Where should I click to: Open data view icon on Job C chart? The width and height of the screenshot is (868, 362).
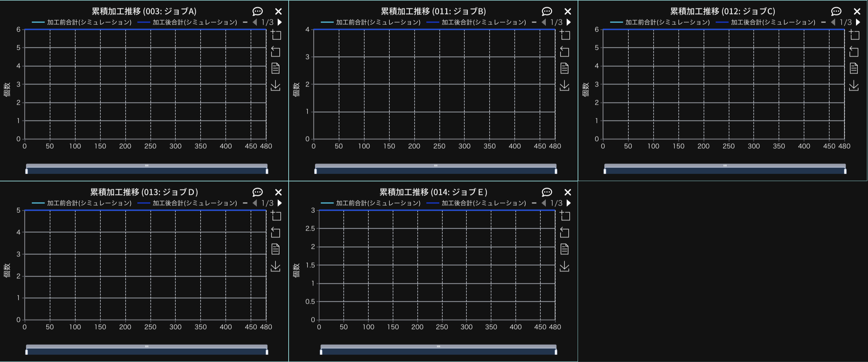coord(854,68)
